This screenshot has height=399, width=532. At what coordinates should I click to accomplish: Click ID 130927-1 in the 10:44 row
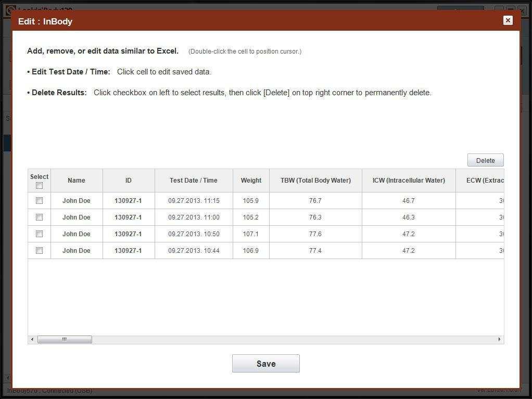(x=129, y=251)
